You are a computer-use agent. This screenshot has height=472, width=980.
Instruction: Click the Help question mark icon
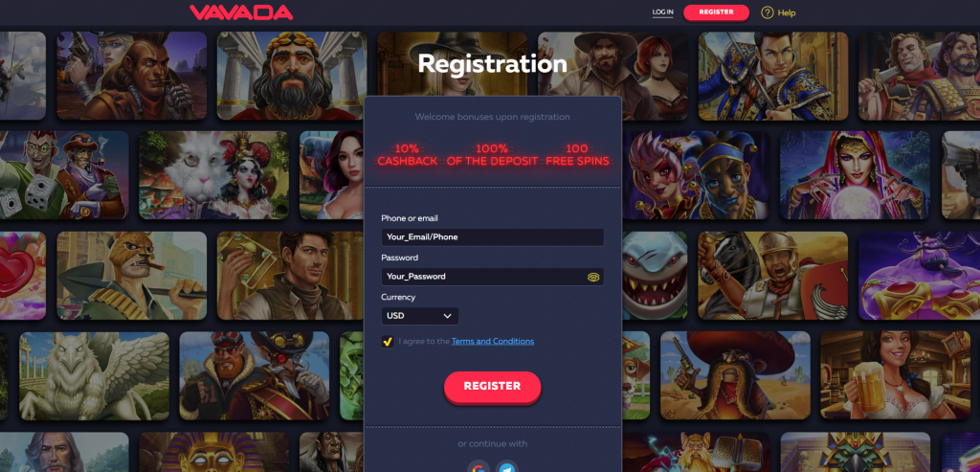(x=767, y=12)
